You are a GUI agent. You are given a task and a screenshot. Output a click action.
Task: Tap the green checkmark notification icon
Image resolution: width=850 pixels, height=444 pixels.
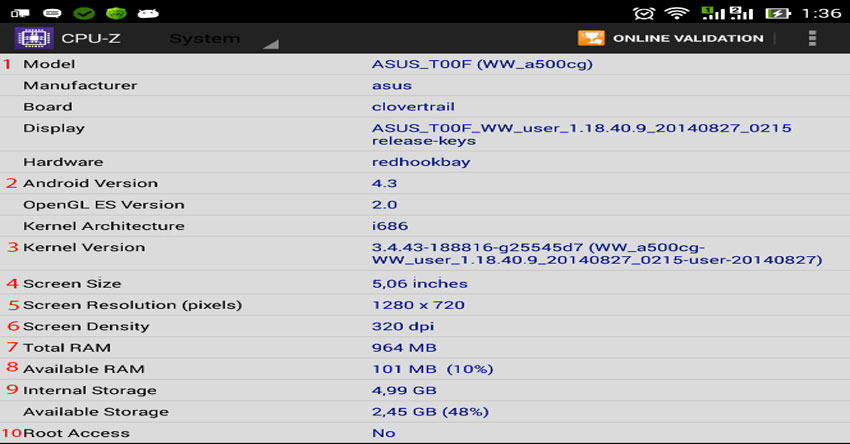coord(84,13)
